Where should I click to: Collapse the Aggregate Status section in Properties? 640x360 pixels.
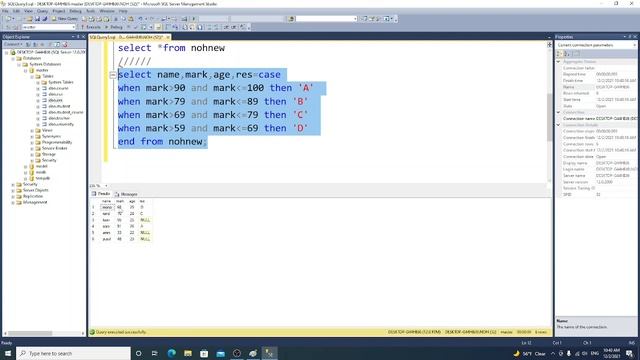tap(558, 62)
